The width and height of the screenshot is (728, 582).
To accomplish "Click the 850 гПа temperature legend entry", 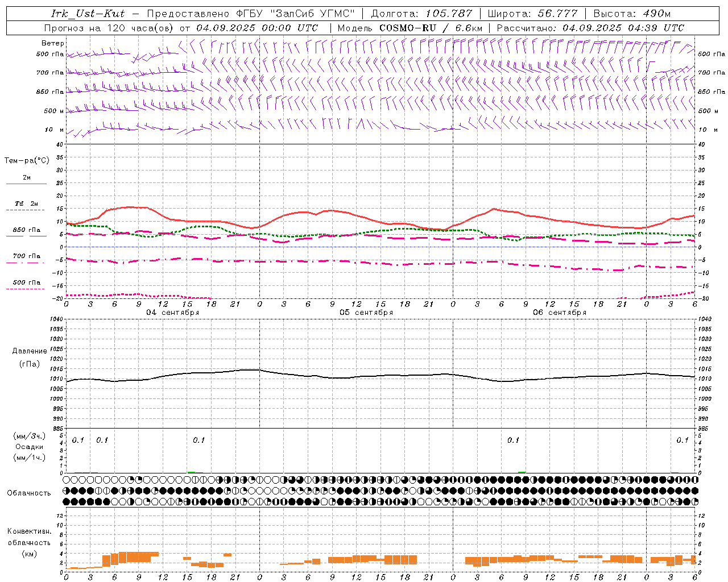I will 26,230.
